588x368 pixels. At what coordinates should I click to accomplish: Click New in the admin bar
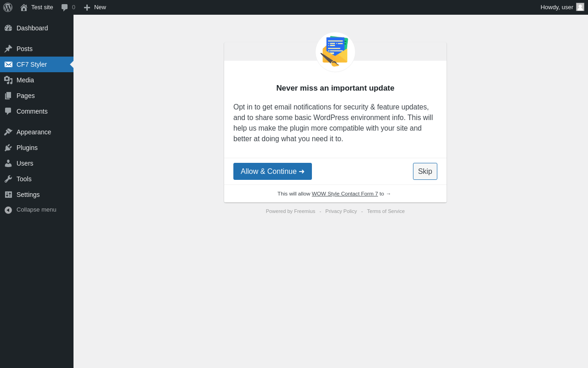tap(100, 7)
